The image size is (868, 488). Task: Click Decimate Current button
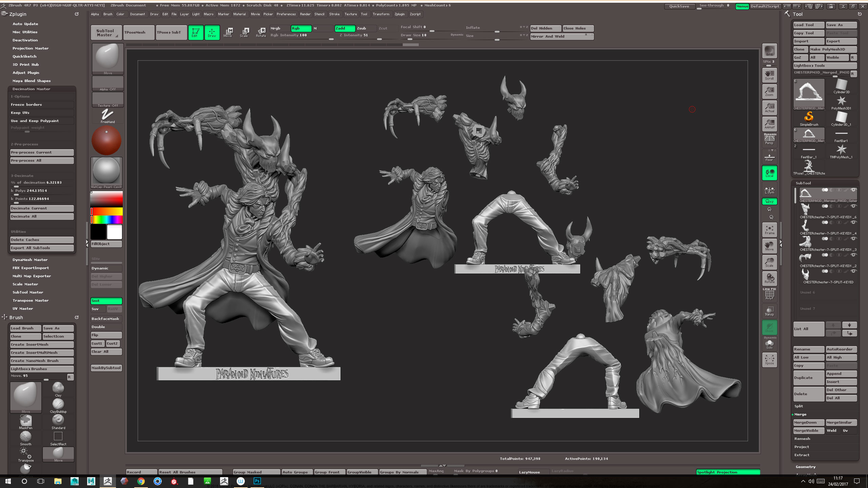42,208
